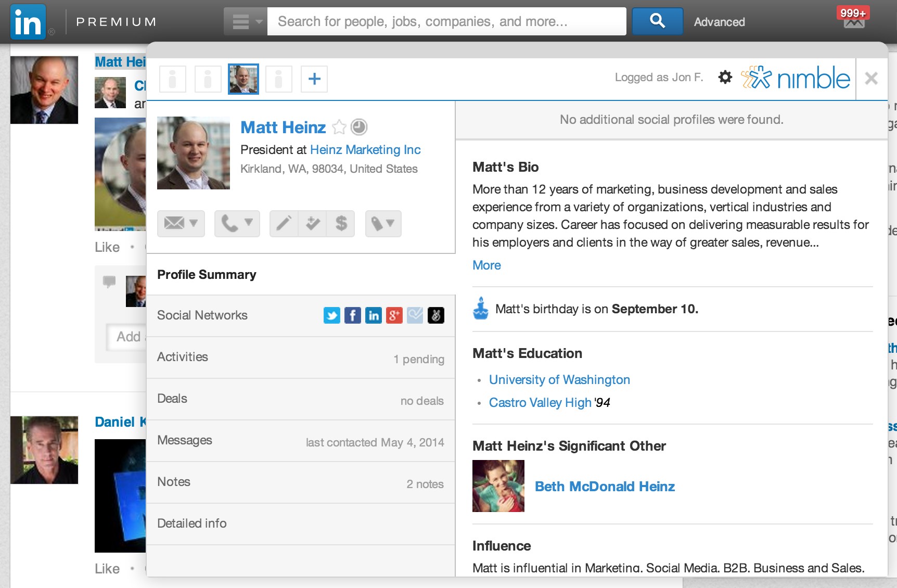The image size is (897, 588).
Task: Open the phone call dropdown
Action: tap(237, 224)
